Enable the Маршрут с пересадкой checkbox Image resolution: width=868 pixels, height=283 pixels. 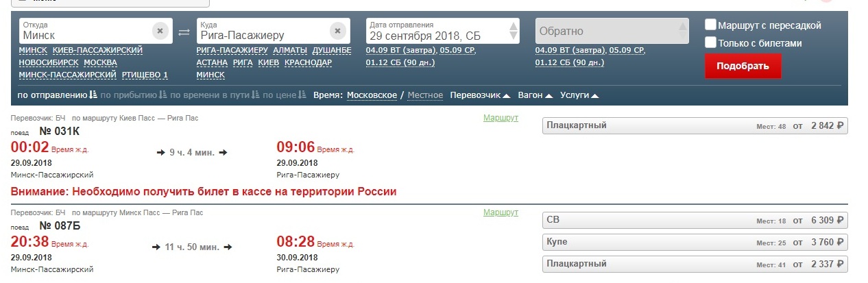(x=711, y=25)
